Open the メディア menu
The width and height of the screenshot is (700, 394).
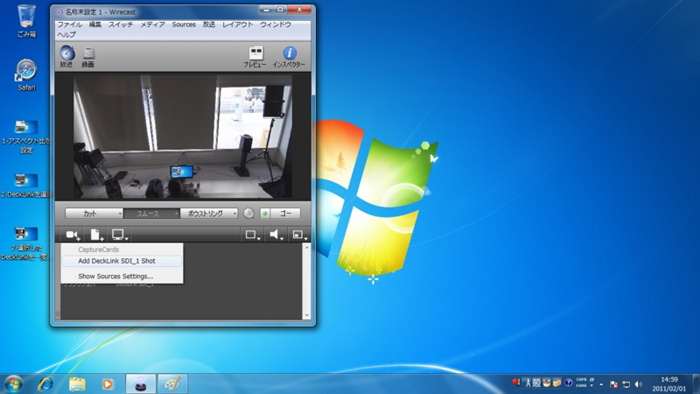pos(153,25)
